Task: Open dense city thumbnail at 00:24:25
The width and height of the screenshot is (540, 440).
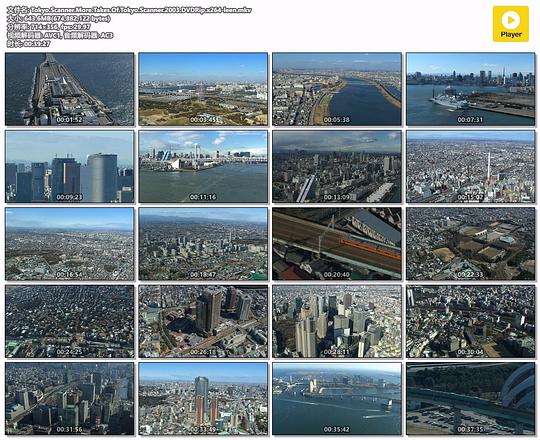Action: (70, 322)
